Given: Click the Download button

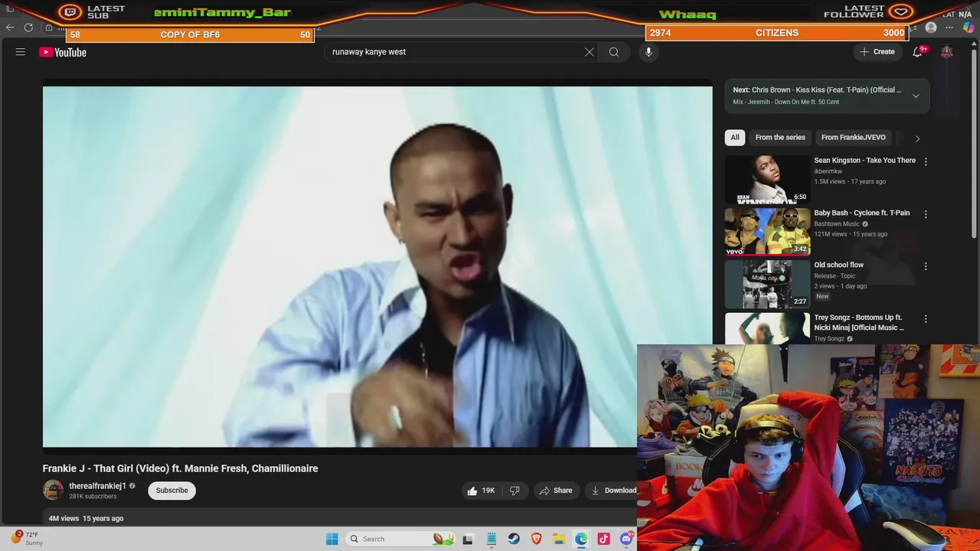Looking at the screenshot, I should [x=612, y=491].
